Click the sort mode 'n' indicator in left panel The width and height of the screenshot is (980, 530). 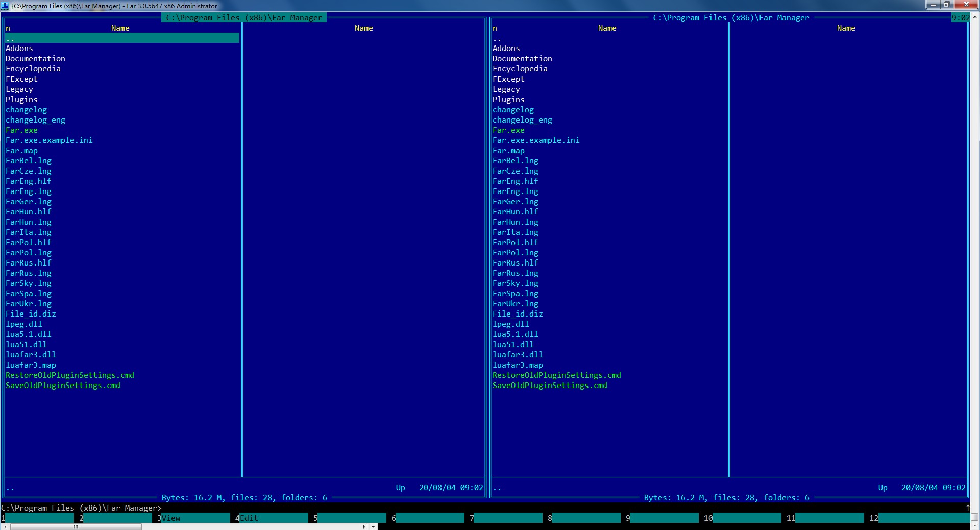8,28
